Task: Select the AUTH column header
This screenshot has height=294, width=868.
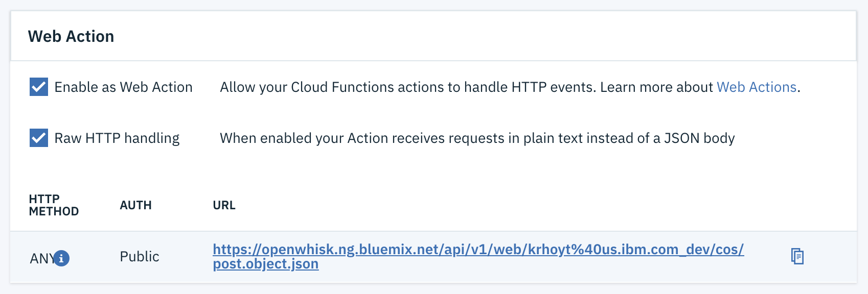Action: click(135, 205)
